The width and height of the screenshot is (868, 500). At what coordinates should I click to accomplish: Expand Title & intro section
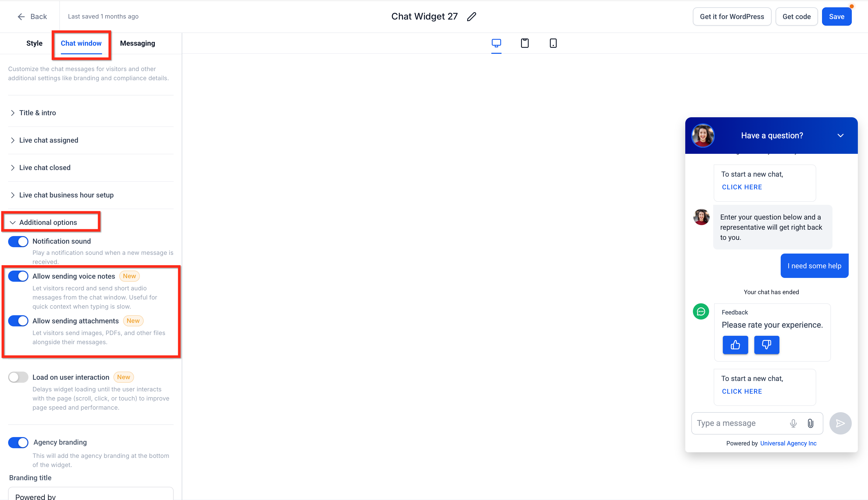click(91, 113)
